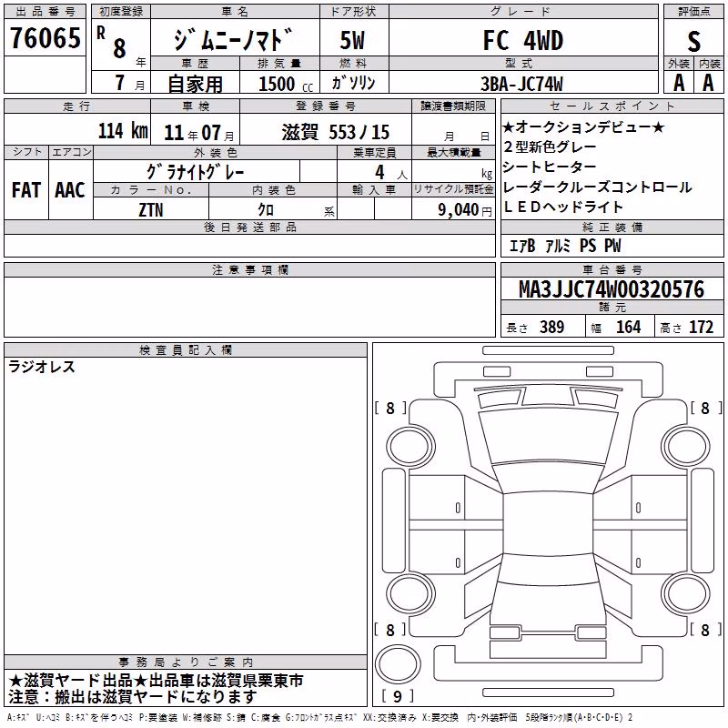Screen dimensions: 728x728
Task: Select the 後日発送部品 section header
Action: click(250, 227)
